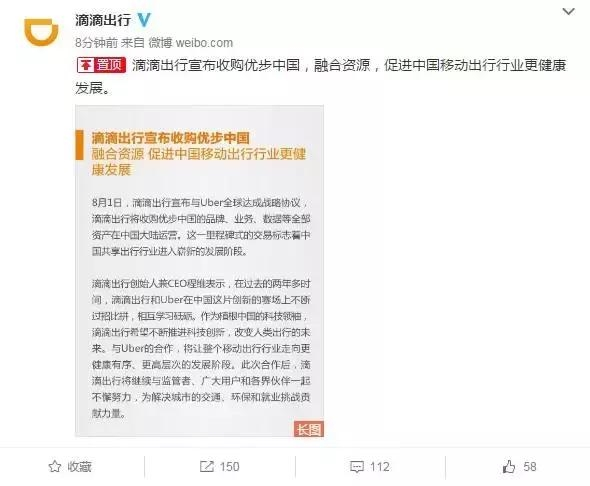Click the red 置顶 pinned tag
The height and width of the screenshot is (486, 590).
101,65
